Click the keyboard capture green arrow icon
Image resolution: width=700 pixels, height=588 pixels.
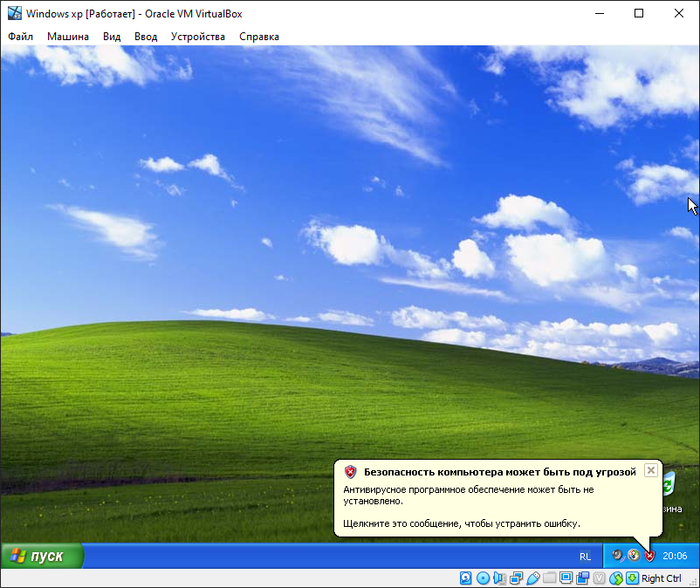pos(632,578)
